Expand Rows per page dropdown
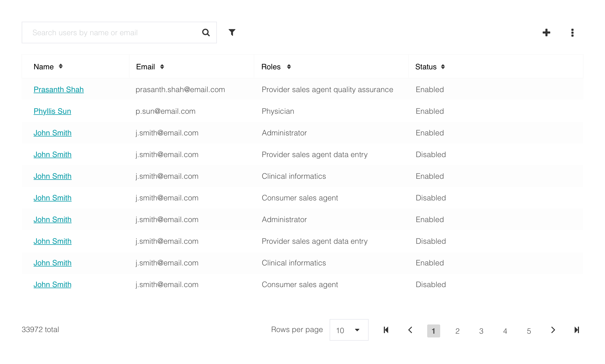The height and width of the screenshot is (364, 605). click(349, 330)
